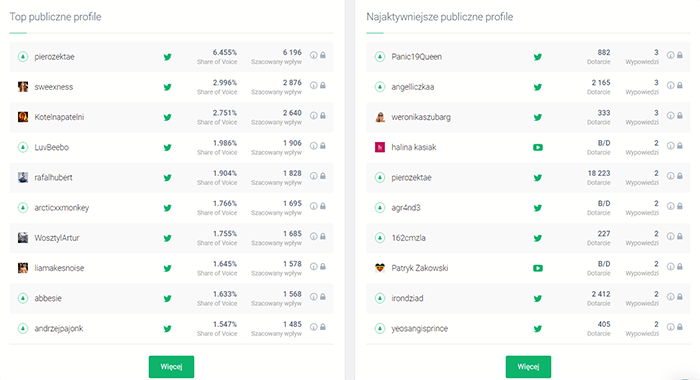This screenshot has width=700, height=380.
Task: Click the Twitter icon in the angelliczkaa row
Action: coord(538,87)
